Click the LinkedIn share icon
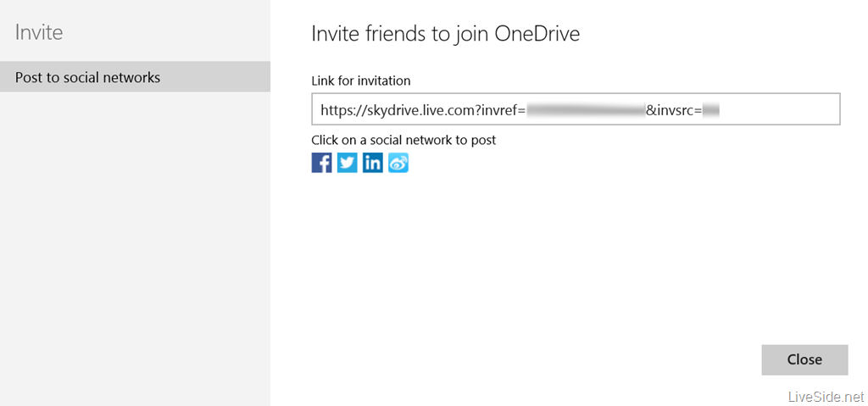868x406 pixels. point(372,163)
